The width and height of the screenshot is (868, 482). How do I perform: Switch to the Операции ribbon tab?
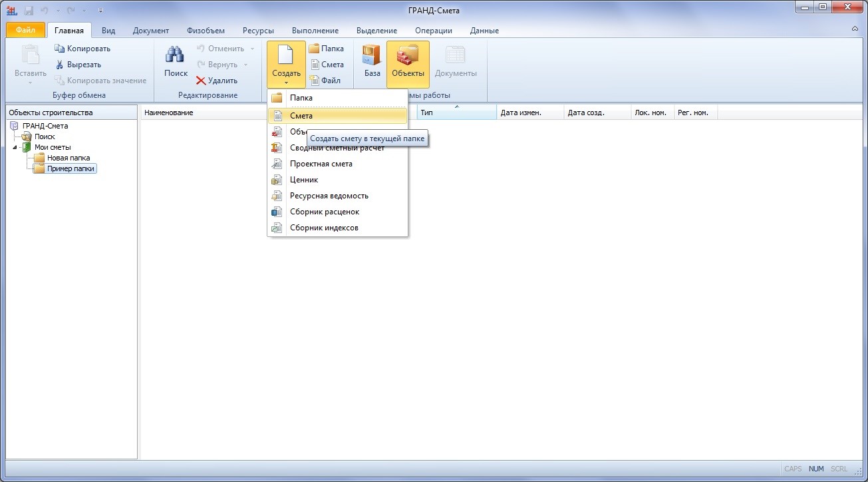pyautogui.click(x=434, y=31)
